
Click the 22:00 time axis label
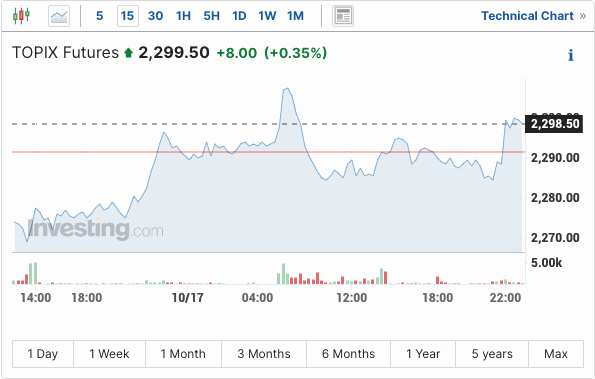[x=505, y=298]
